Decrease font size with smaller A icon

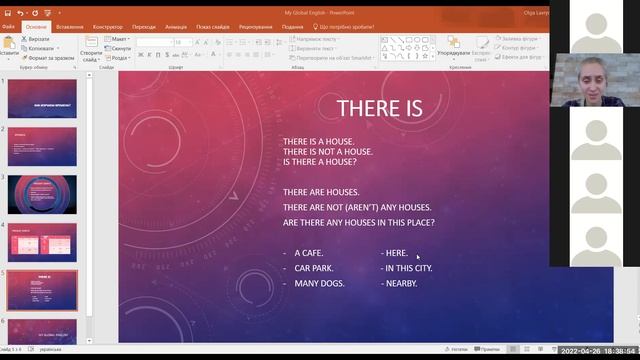[206, 42]
